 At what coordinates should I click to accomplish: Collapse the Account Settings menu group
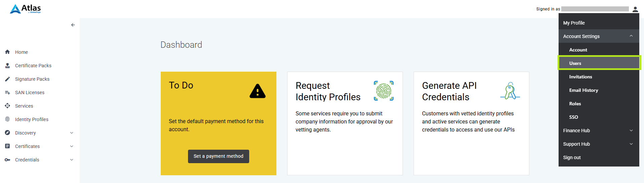631,36
